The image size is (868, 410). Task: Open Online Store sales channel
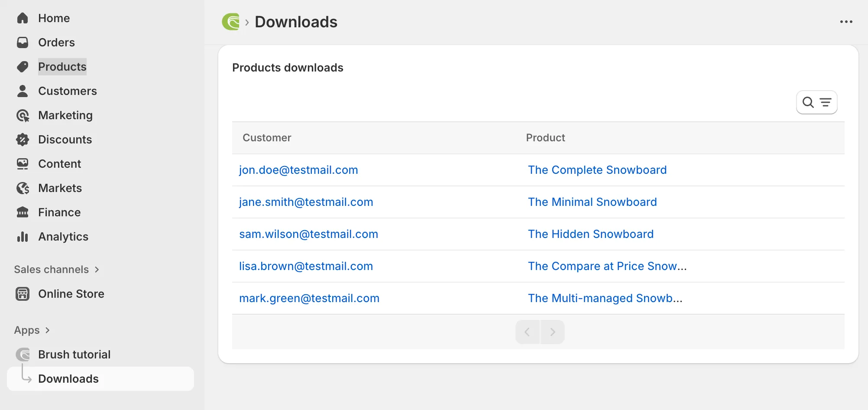(71, 294)
